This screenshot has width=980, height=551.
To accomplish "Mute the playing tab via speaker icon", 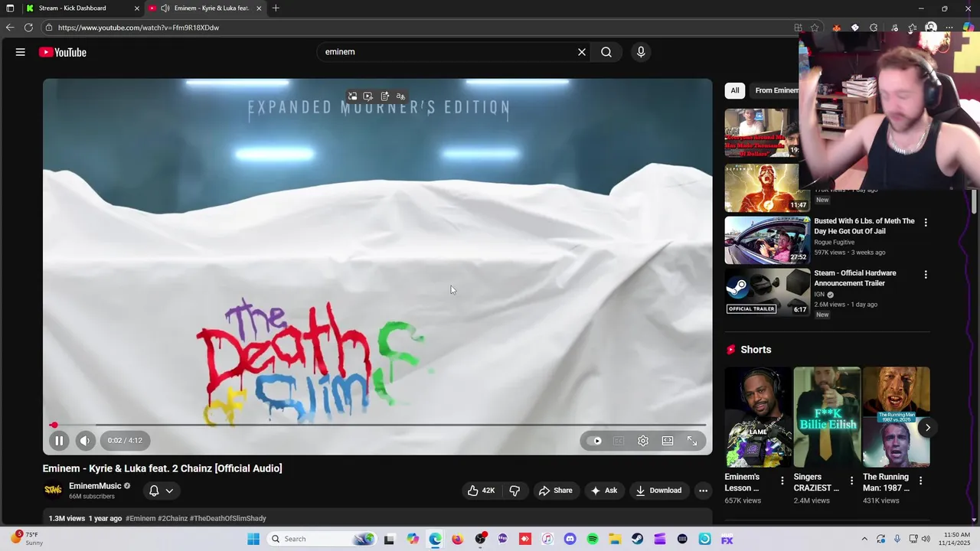I will tap(165, 8).
